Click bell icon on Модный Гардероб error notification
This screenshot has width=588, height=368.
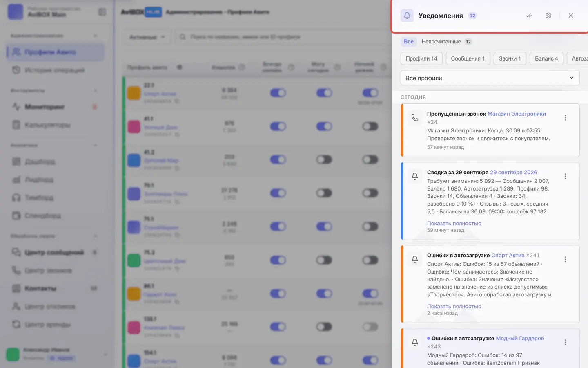click(415, 342)
